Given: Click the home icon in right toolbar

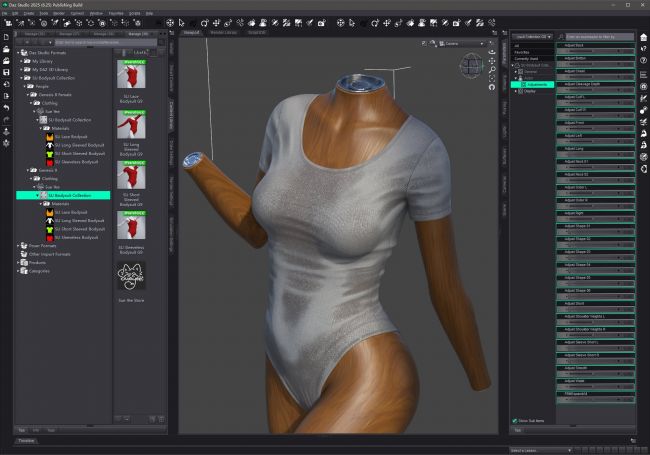Looking at the screenshot, I should point(642,37).
